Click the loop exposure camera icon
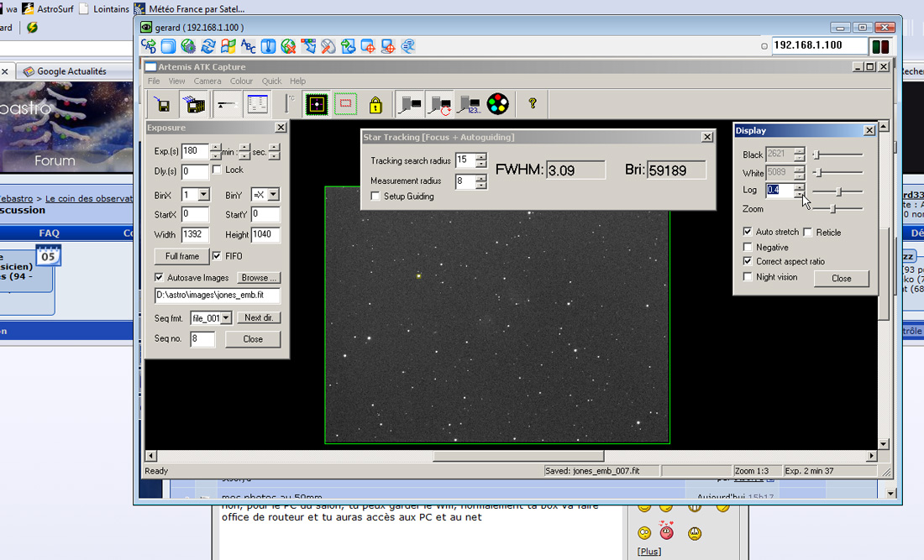 click(439, 105)
